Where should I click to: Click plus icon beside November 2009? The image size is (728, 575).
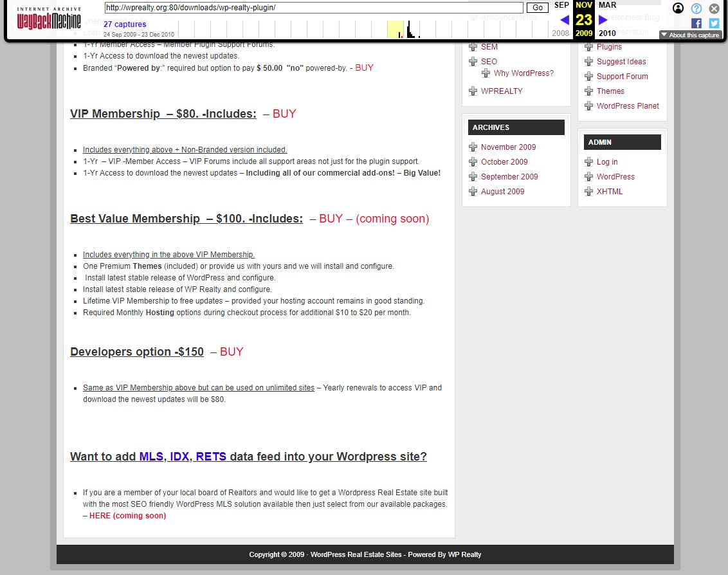tap(473, 147)
